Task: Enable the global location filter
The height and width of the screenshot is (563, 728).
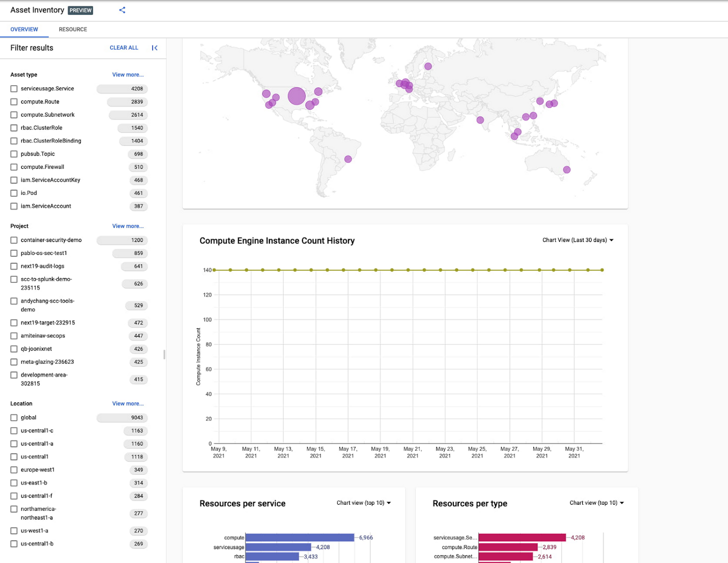Action: point(14,417)
